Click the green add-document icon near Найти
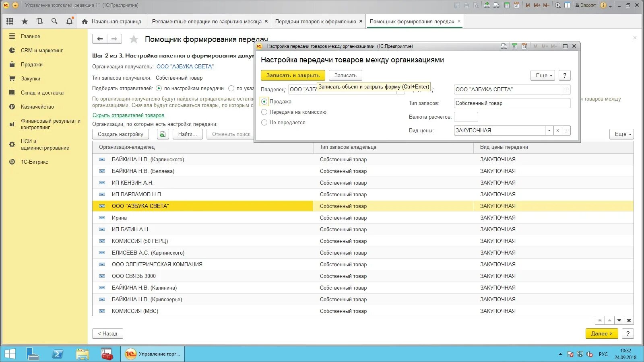 [162, 134]
